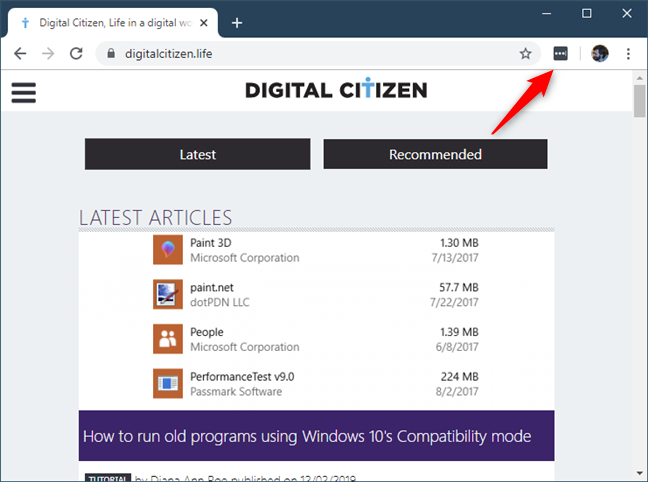
Task: Click the 7/22/2017 date
Action: click(x=454, y=302)
